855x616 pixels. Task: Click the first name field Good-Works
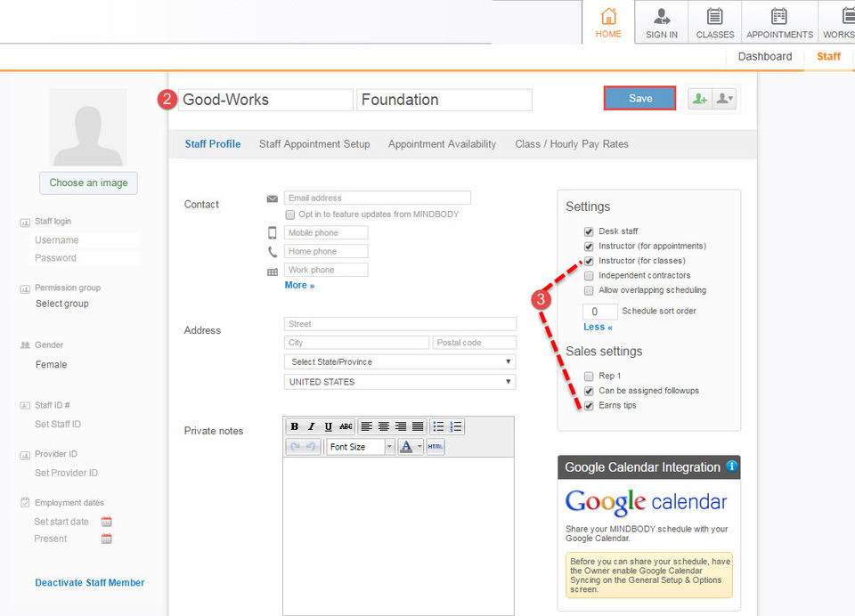[x=265, y=100]
